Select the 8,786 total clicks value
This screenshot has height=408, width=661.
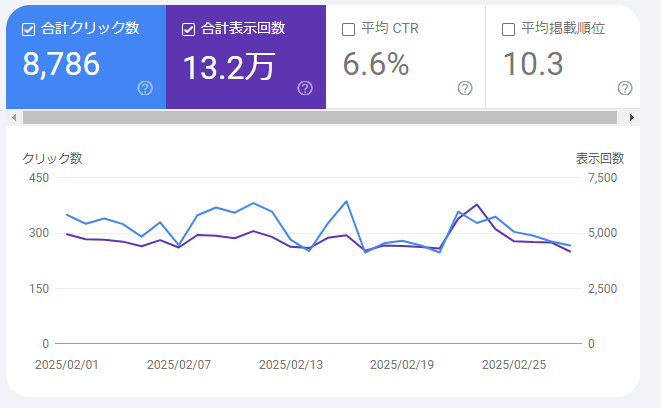pyautogui.click(x=61, y=64)
